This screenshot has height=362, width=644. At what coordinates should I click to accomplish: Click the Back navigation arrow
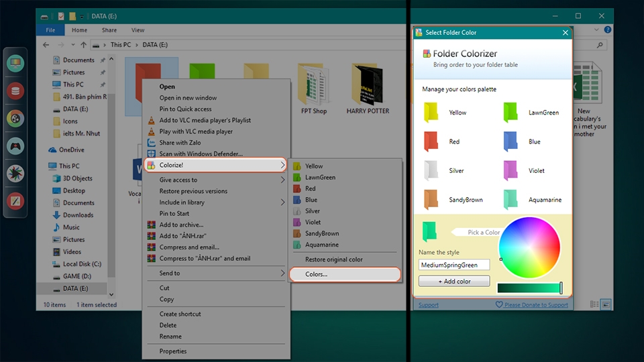[46, 45]
